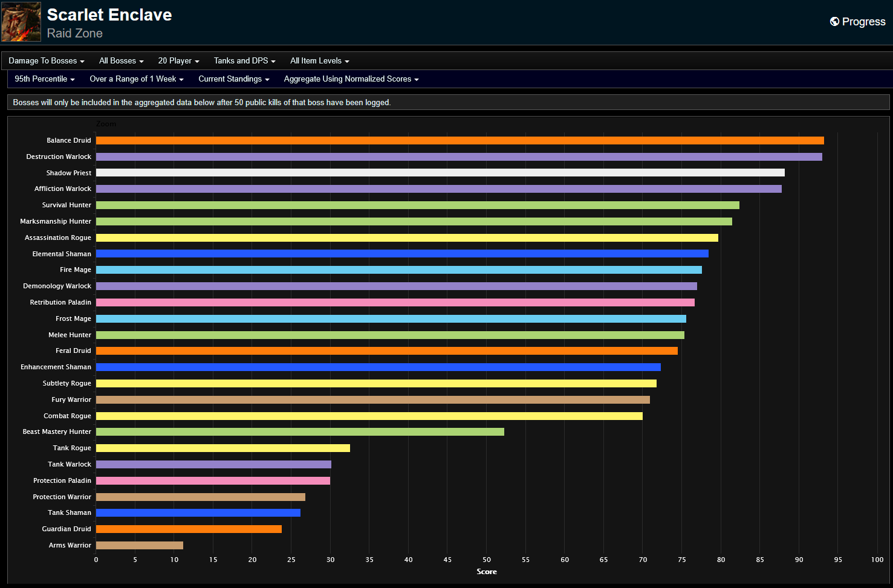Click the Enhancement Shaman bar
This screenshot has height=588, width=893.
(378, 367)
